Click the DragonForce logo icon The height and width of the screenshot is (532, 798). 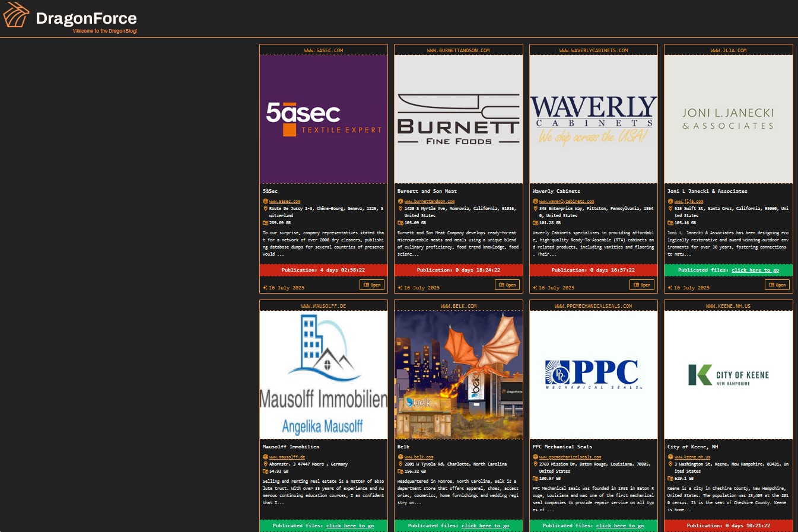click(x=17, y=15)
